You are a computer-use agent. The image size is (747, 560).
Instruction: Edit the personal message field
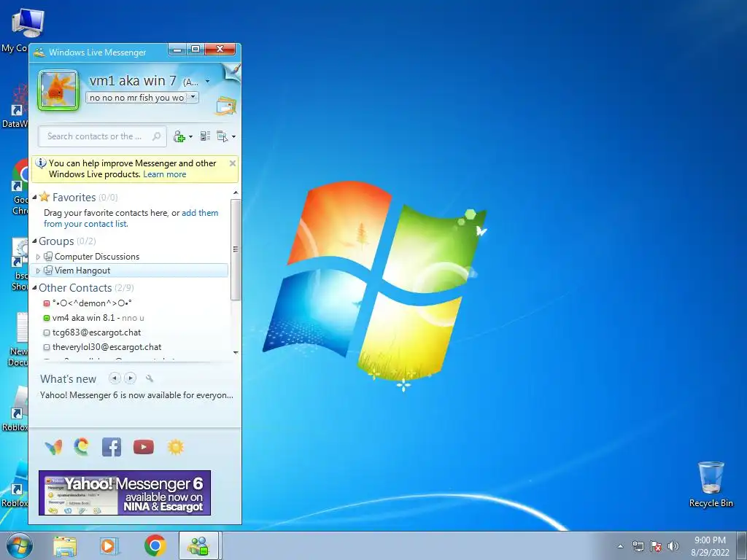pyautogui.click(x=136, y=97)
